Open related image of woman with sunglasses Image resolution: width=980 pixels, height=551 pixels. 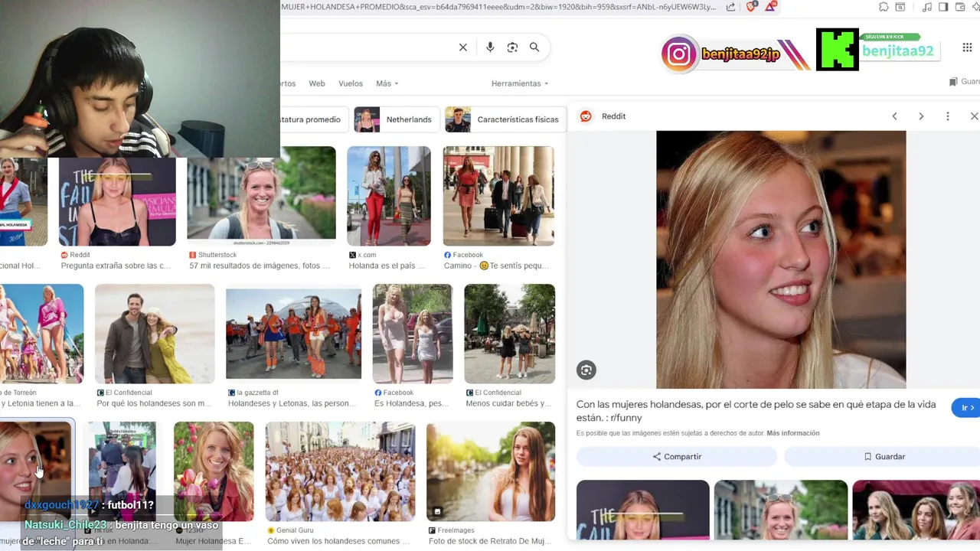pyautogui.click(x=781, y=510)
